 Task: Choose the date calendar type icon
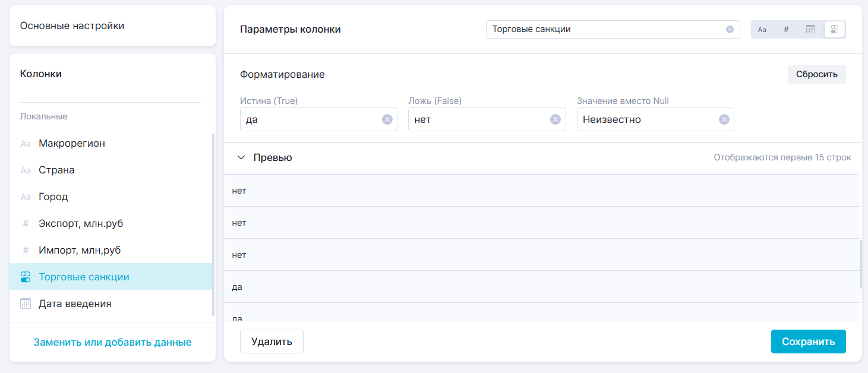coord(810,30)
